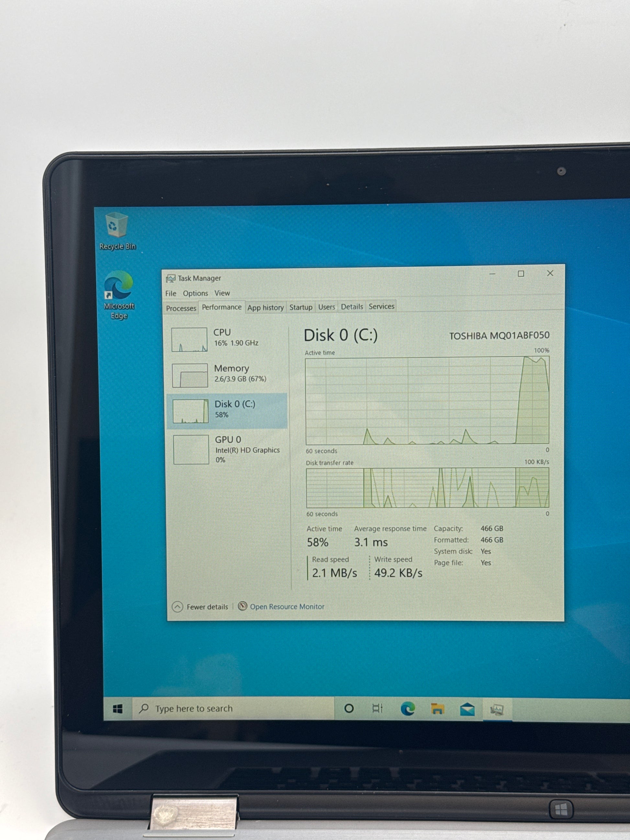Launch Edge from the taskbar
Viewport: 630px width, 840px height.
pyautogui.click(x=408, y=709)
